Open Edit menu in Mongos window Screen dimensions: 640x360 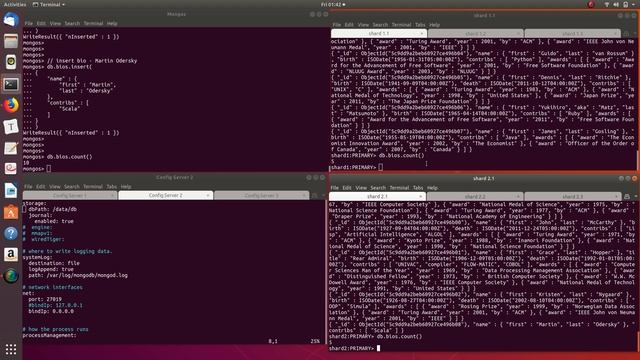[41, 24]
